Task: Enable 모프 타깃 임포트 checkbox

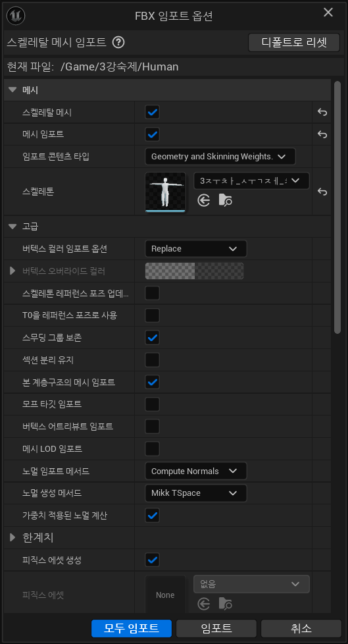Action: (x=152, y=404)
